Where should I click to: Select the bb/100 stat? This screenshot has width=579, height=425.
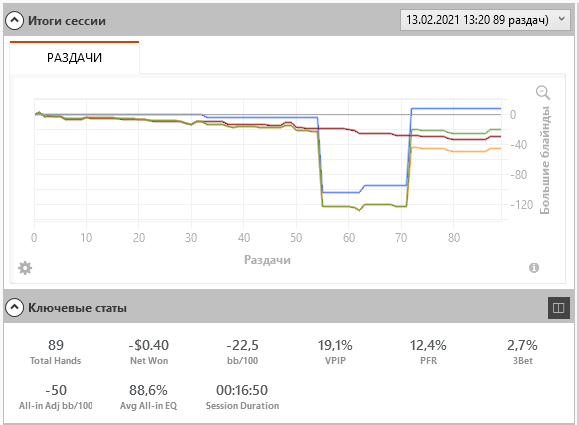242,352
